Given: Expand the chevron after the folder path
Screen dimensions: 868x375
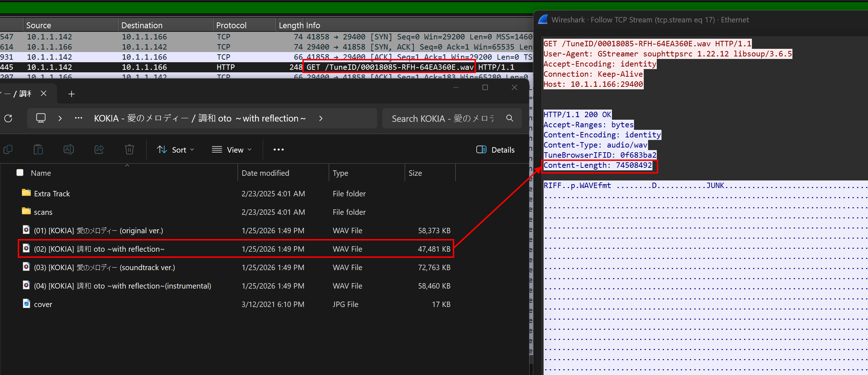Looking at the screenshot, I should (x=321, y=119).
